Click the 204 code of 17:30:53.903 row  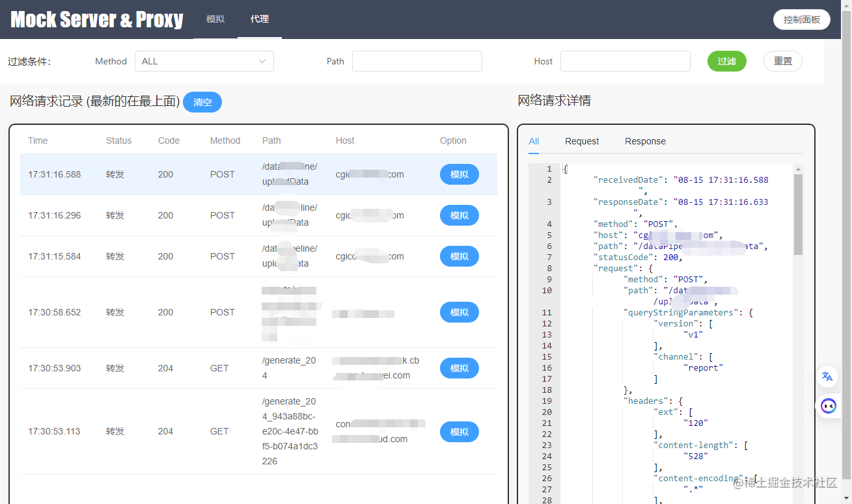(165, 368)
